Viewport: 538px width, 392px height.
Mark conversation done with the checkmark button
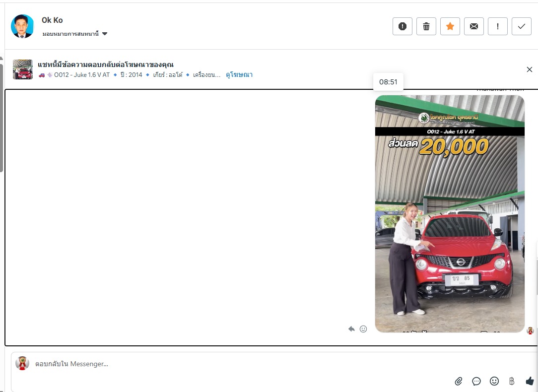[522, 26]
